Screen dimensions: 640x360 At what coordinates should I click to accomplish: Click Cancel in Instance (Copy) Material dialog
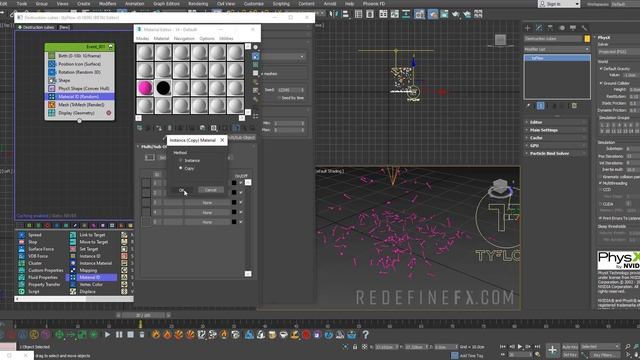pos(211,190)
